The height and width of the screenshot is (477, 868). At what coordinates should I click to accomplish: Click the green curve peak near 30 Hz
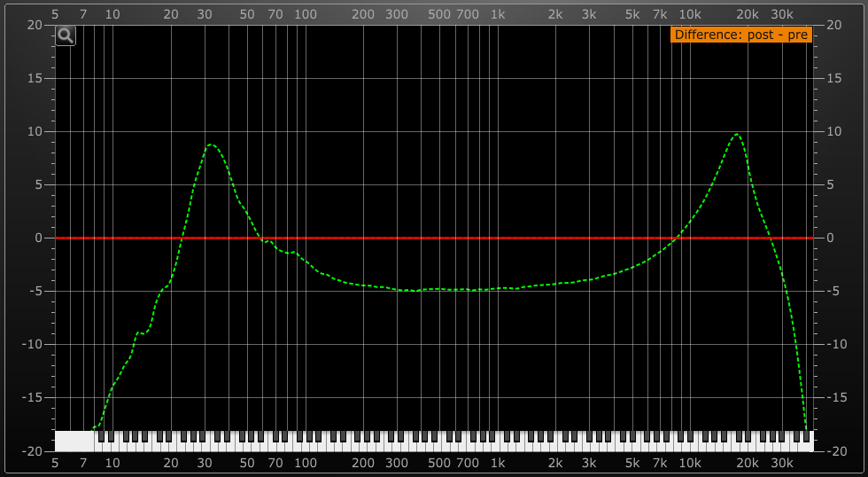pos(211,144)
